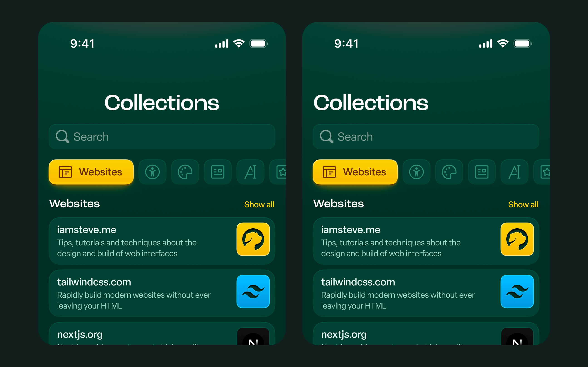Toggle the Websites filter tab

click(x=91, y=172)
